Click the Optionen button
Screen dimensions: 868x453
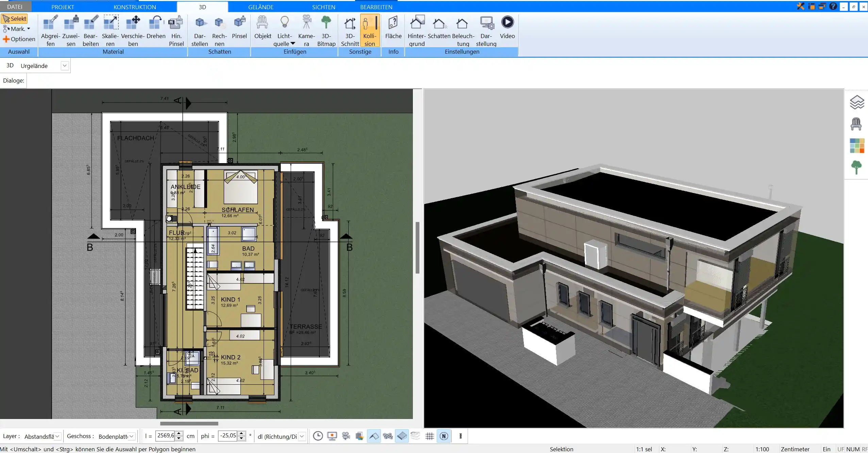pyautogui.click(x=19, y=39)
